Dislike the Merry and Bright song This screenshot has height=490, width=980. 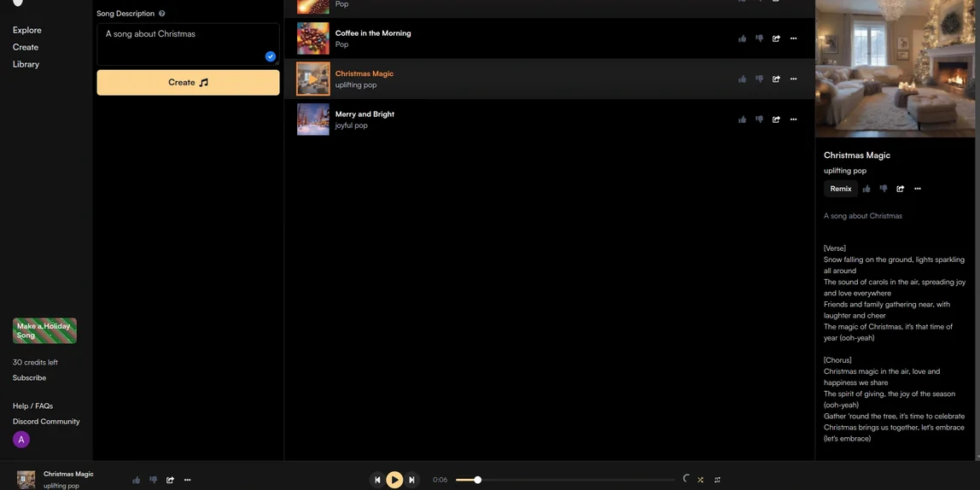click(x=760, y=120)
